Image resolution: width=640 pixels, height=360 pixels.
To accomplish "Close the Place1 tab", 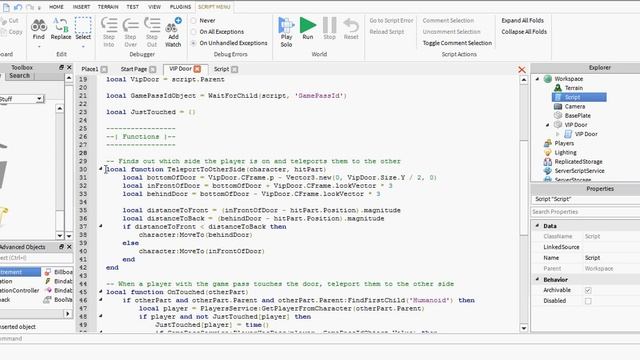I will point(104,69).
